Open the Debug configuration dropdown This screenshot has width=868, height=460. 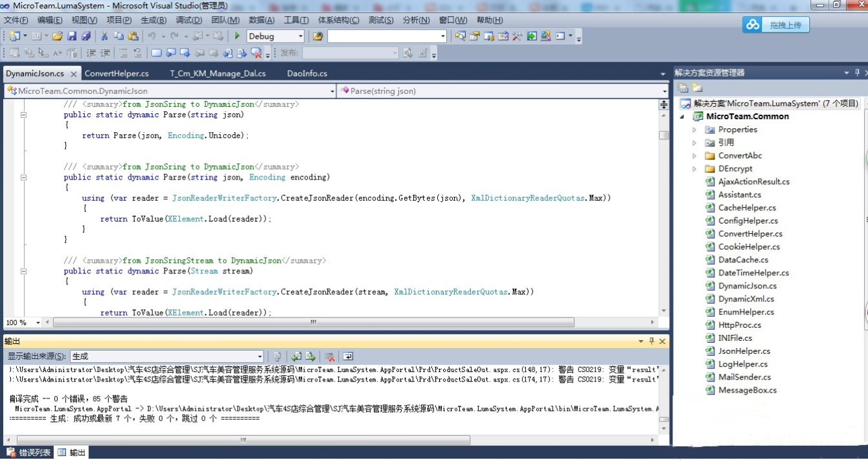300,36
